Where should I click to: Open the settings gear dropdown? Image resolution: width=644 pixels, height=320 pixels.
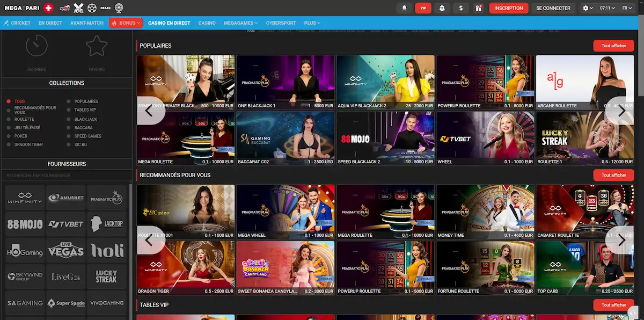tap(588, 8)
